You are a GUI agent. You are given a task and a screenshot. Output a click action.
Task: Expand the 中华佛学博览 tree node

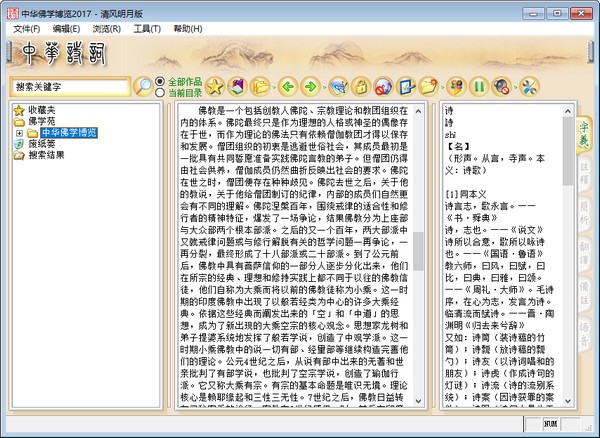click(19, 133)
